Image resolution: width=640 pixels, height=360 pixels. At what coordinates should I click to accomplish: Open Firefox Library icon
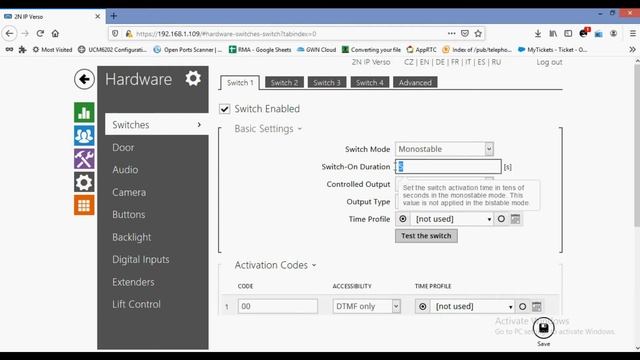(x=553, y=33)
